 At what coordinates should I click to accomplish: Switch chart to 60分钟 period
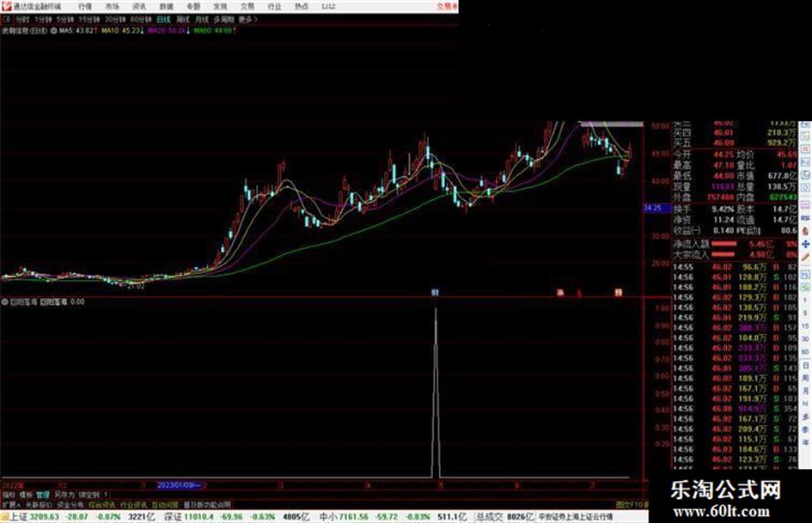141,19
